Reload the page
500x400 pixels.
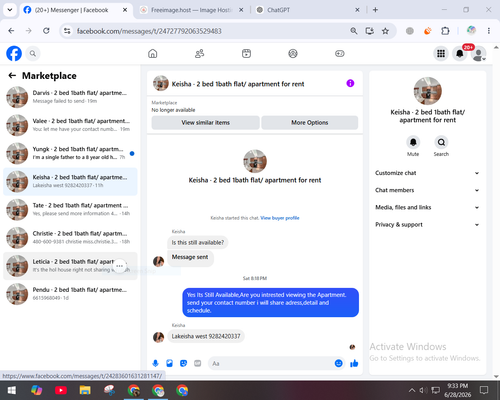(46, 31)
